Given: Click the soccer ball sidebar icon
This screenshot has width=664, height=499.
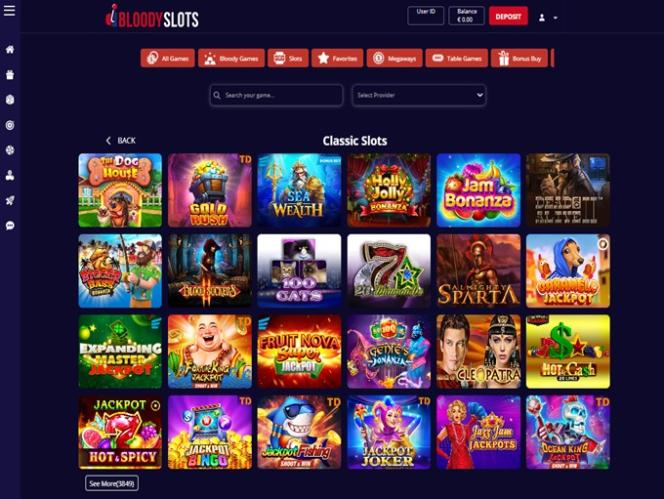Looking at the screenshot, I should 10,150.
